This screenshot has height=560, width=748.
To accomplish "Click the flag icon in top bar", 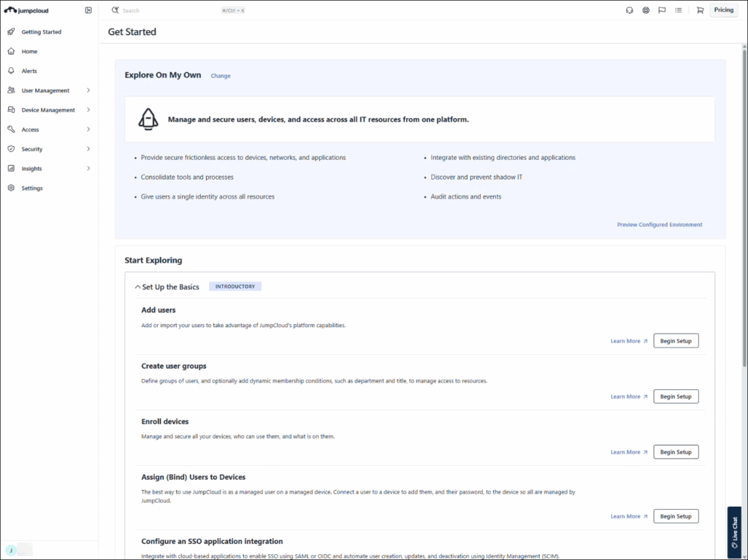I will point(662,10).
